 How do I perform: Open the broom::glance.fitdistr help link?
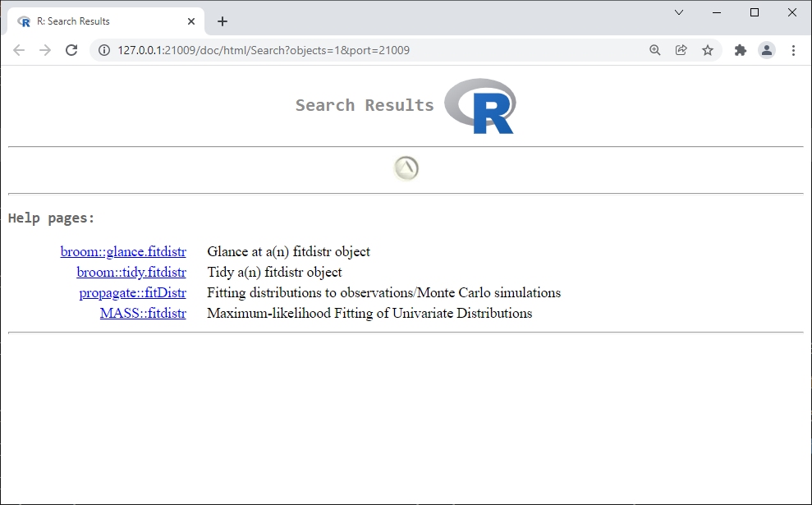point(123,252)
